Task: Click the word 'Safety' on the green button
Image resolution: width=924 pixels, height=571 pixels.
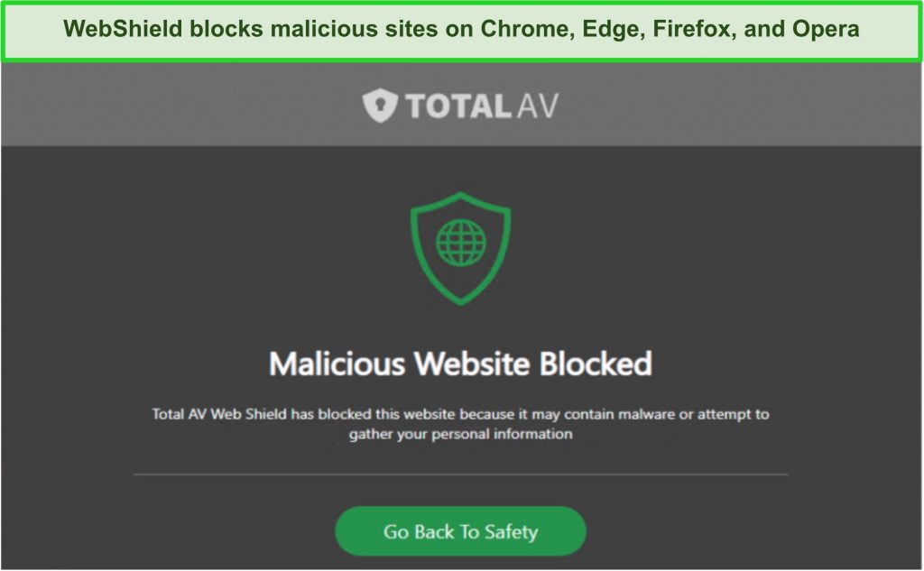Action: [512, 532]
